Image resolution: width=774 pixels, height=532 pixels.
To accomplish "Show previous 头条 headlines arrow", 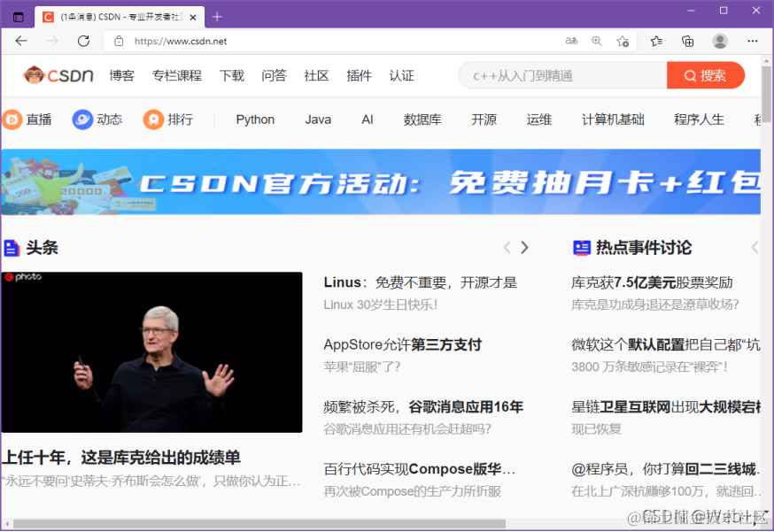I will [x=507, y=247].
